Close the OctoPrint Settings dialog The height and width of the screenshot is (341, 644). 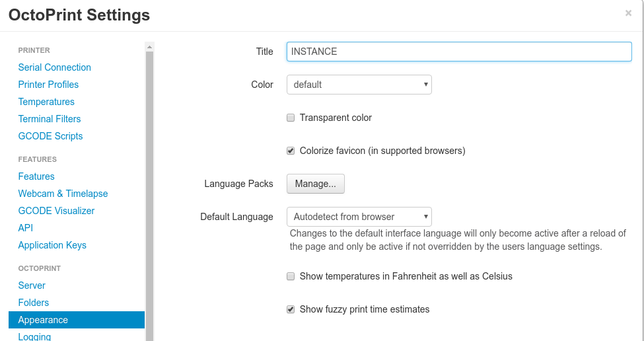tap(628, 13)
